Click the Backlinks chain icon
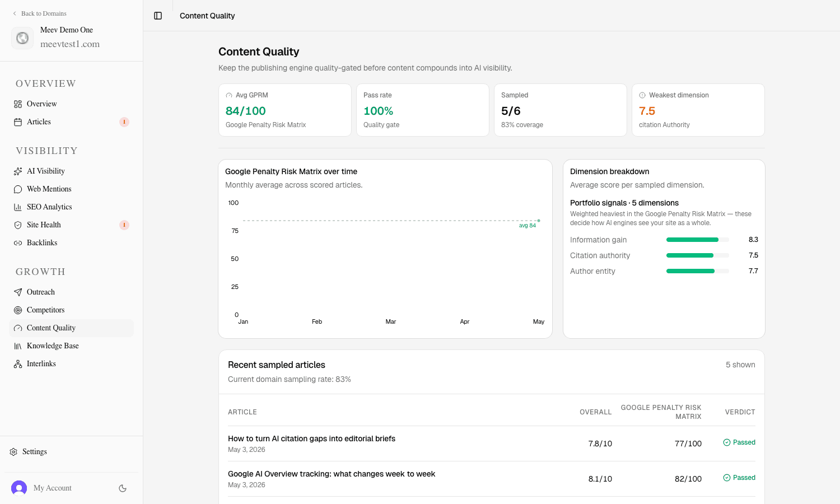This screenshot has width=840, height=504. point(18,243)
